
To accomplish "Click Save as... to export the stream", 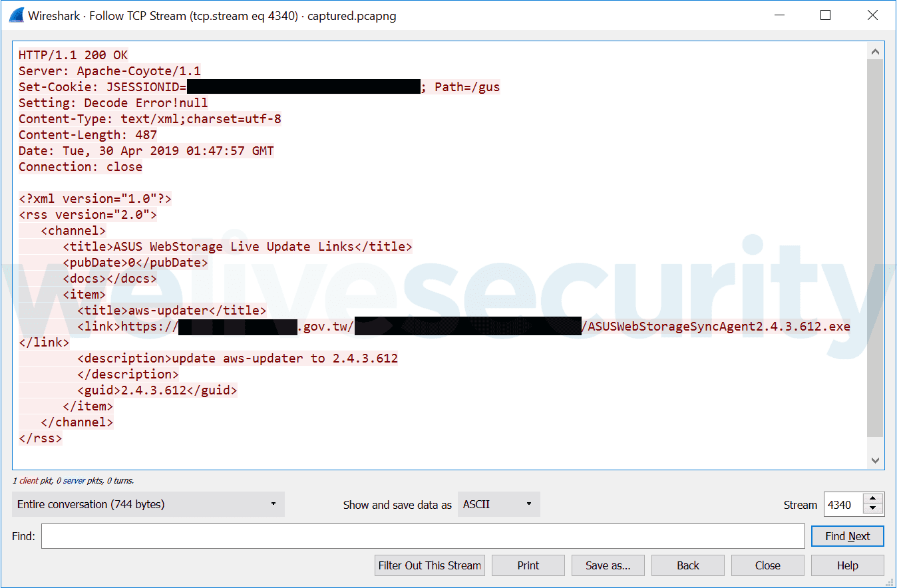I will click(x=608, y=565).
